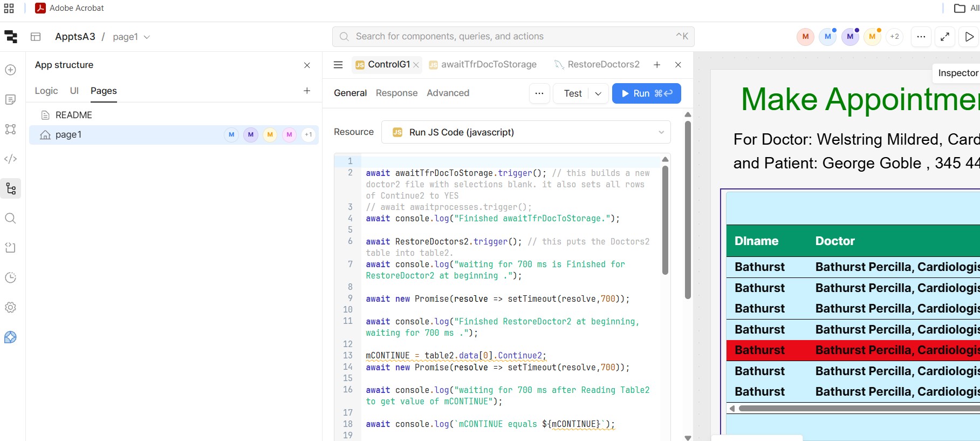Expand the Test button dropdown arrow
This screenshot has width=980, height=441.
(x=598, y=93)
